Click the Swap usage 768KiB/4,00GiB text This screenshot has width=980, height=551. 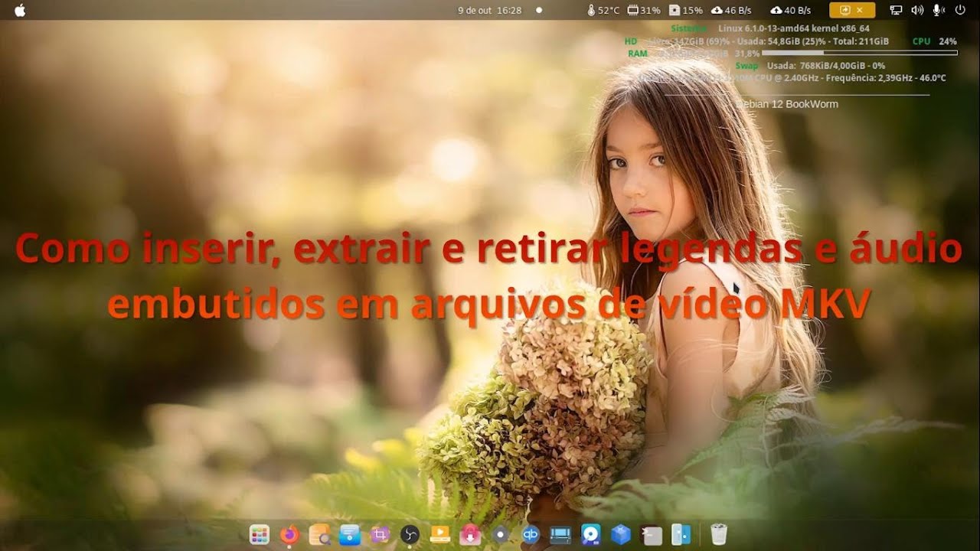pyautogui.click(x=826, y=66)
